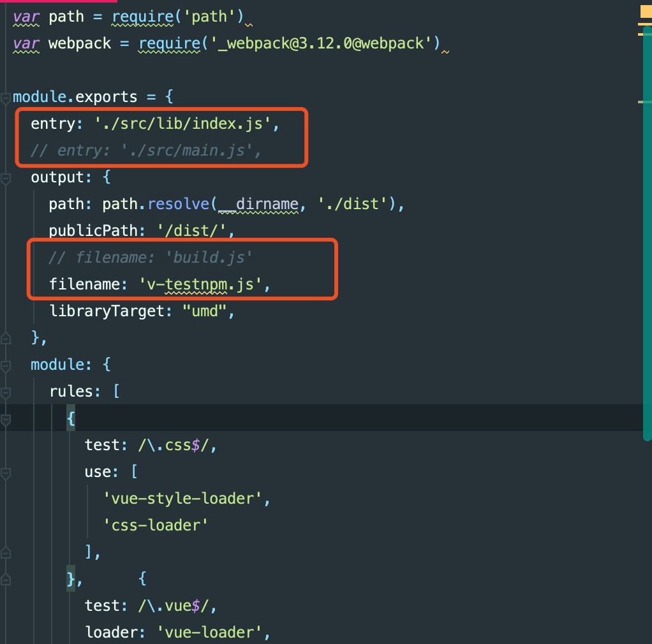Screen dimensions: 652x644
Task: Click the 'css-loader' string
Action: 156,525
